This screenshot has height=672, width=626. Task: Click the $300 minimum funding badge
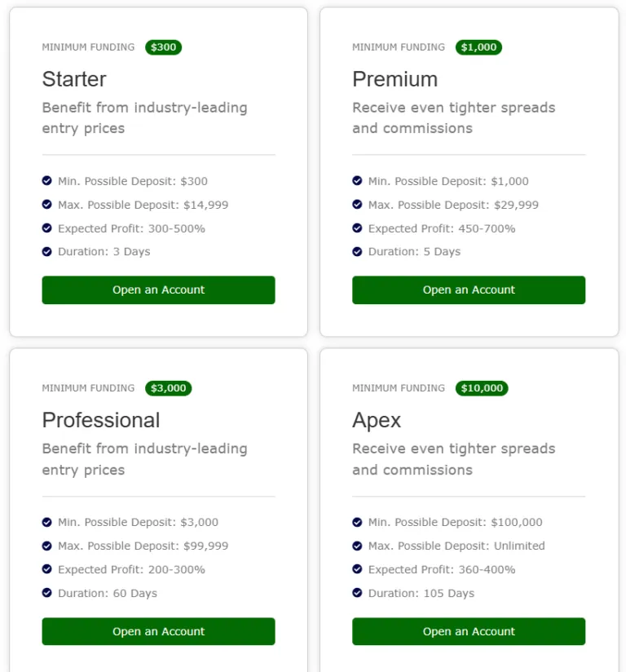pyautogui.click(x=164, y=47)
